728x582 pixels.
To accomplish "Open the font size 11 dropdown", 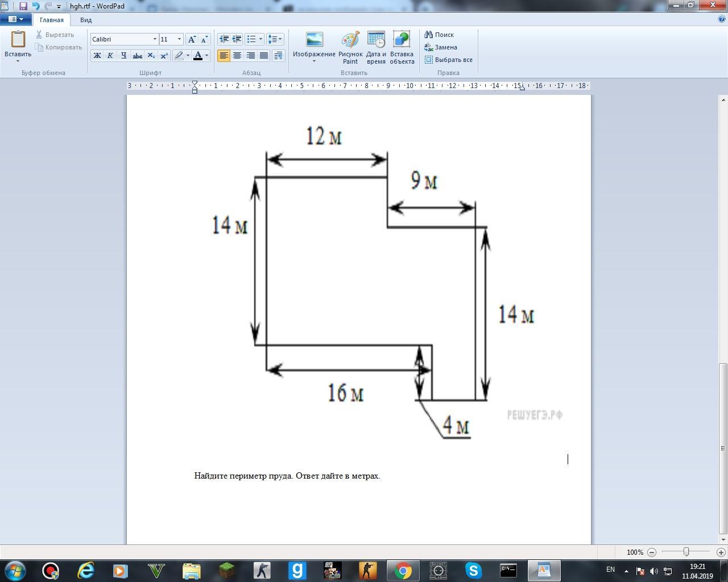I will click(x=179, y=39).
